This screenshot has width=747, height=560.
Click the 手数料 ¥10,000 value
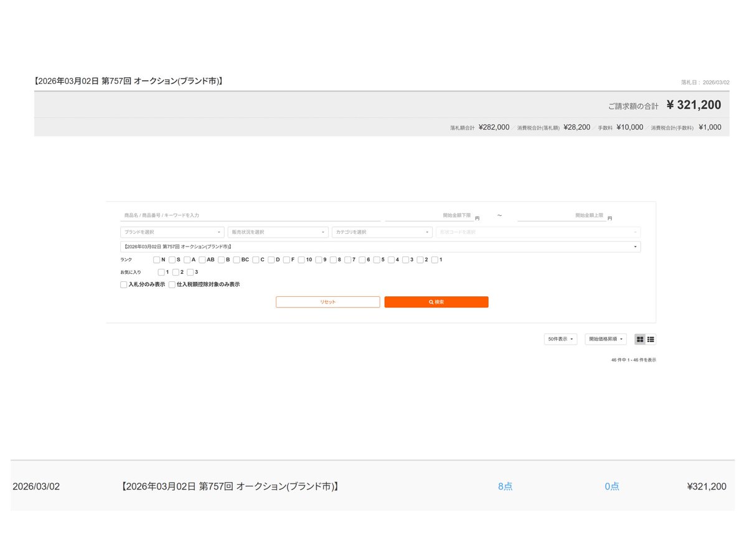click(629, 127)
